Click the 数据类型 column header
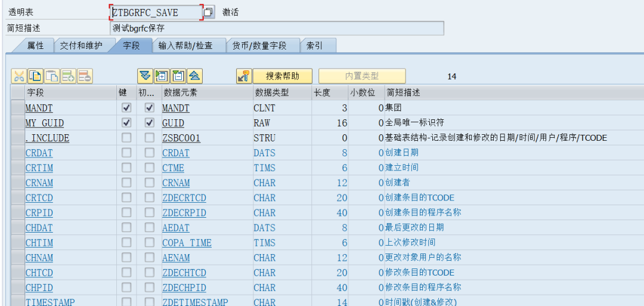 [x=283, y=93]
